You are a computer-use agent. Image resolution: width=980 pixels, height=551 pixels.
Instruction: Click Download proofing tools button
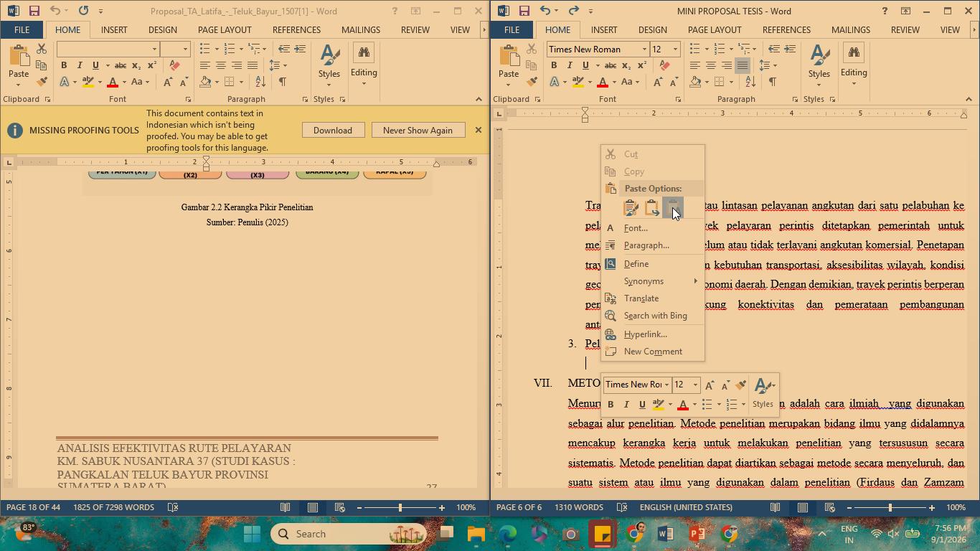pos(332,130)
